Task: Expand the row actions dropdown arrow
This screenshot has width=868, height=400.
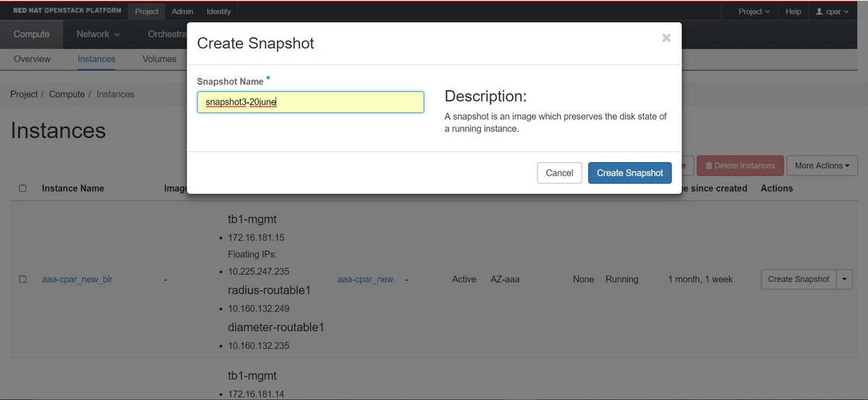Action: tap(845, 279)
